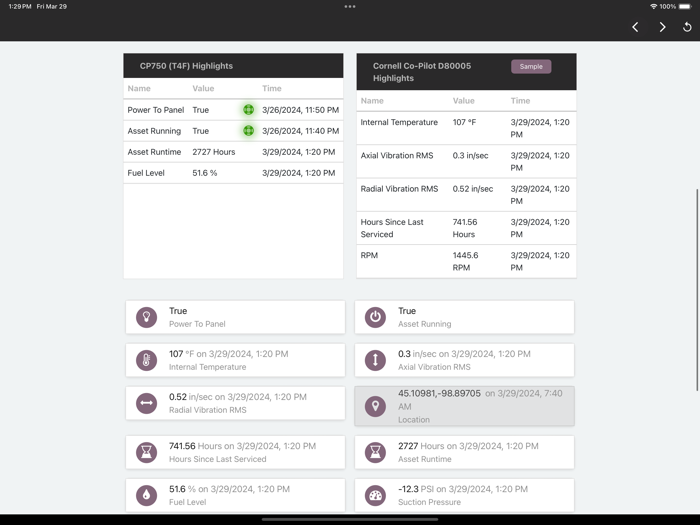The image size is (700, 525).
Task: Open the 2727 Hours Asset Runtime card
Action: coord(464,452)
